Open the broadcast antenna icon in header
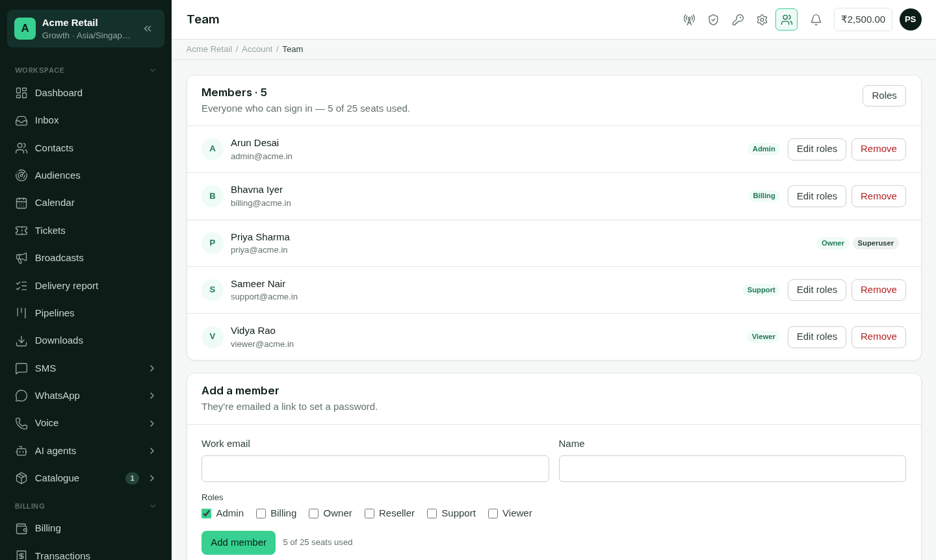The image size is (936, 560). point(689,19)
